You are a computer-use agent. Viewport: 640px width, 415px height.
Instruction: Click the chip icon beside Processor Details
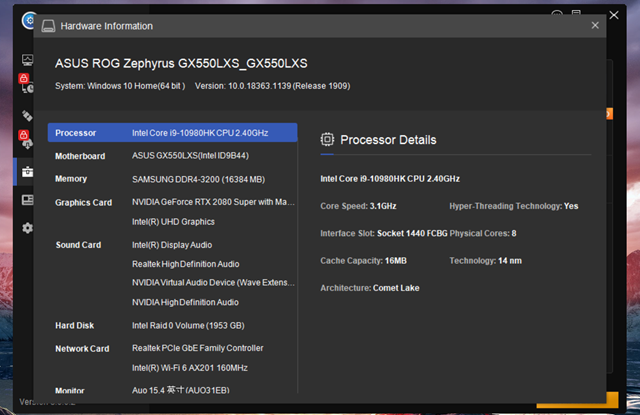[x=327, y=140]
